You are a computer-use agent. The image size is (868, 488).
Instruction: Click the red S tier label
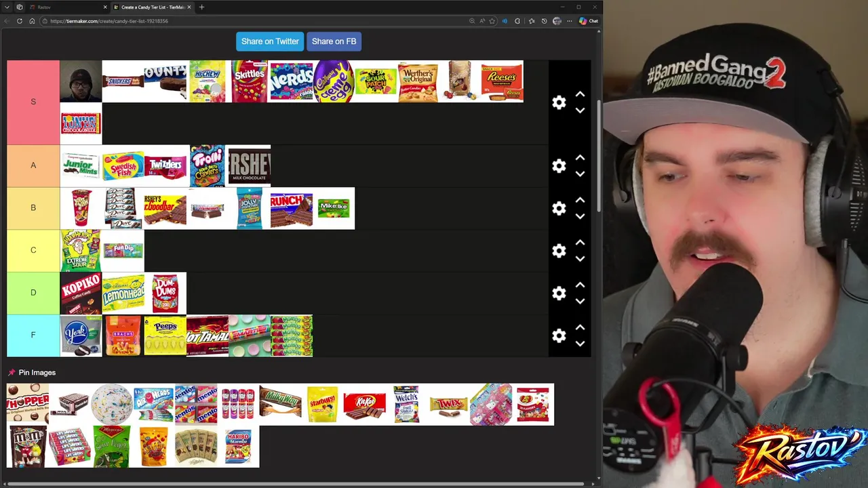tap(33, 102)
